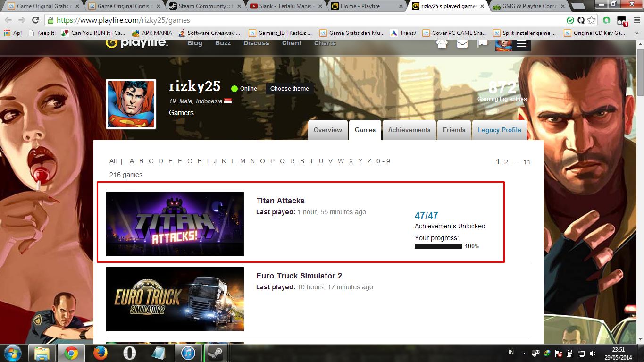Click the Playfire logo in the header
This screenshot has height=362, width=644.
click(136, 43)
